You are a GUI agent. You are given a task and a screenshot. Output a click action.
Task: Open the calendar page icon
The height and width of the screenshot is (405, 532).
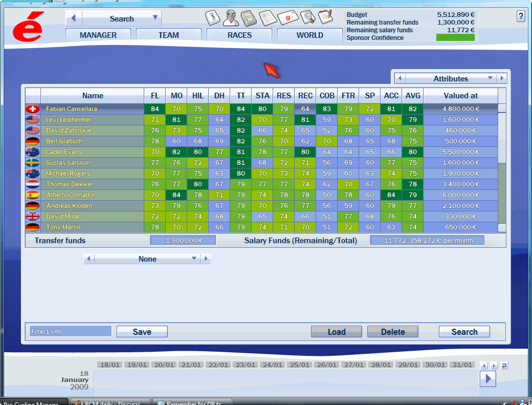(212, 18)
